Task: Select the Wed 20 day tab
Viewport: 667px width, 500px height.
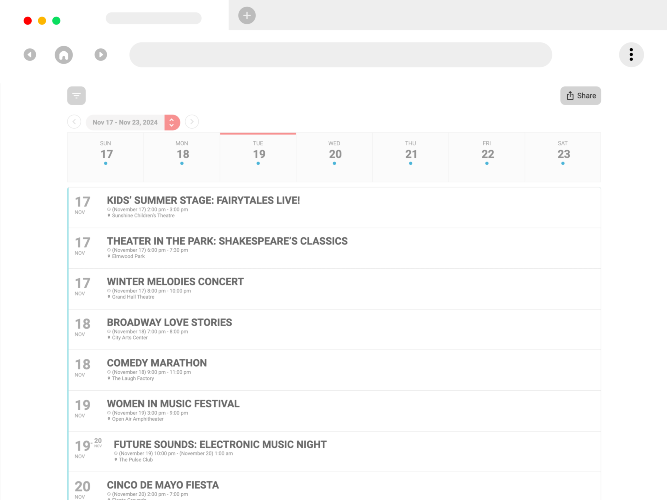Action: tap(334, 157)
